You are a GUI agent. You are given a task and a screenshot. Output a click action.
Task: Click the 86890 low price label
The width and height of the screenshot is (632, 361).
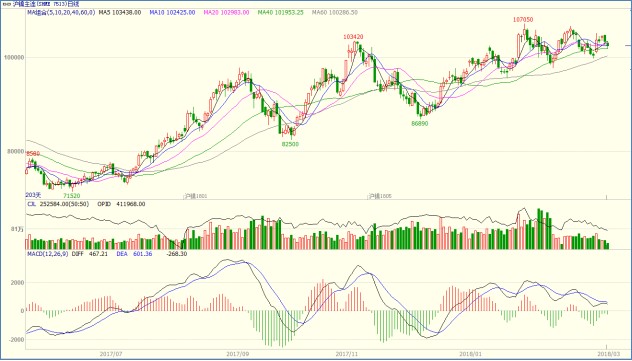point(420,124)
